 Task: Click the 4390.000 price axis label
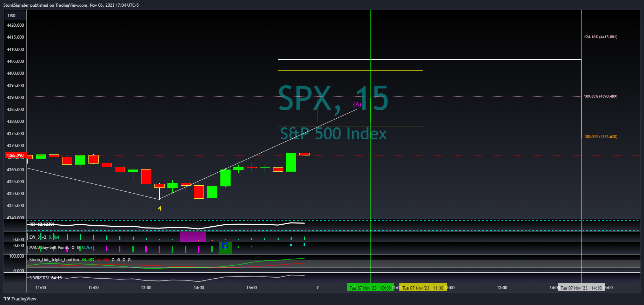coord(15,98)
